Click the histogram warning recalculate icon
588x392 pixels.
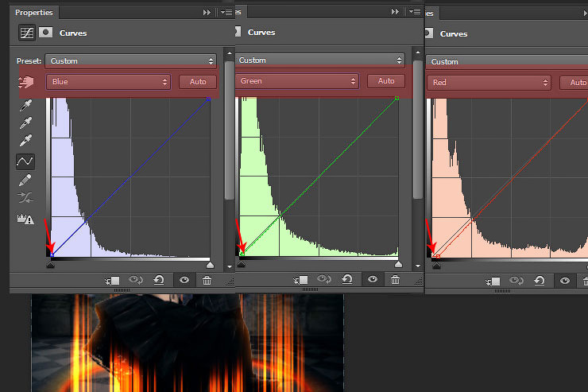[x=26, y=219]
